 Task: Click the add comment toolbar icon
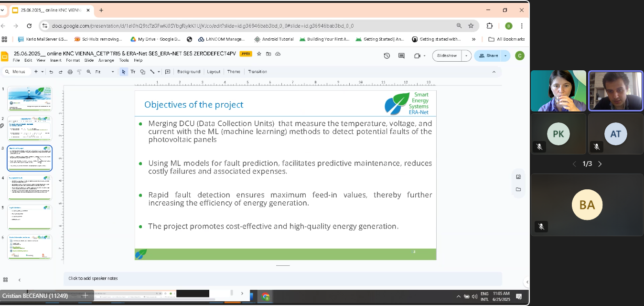coord(168,72)
